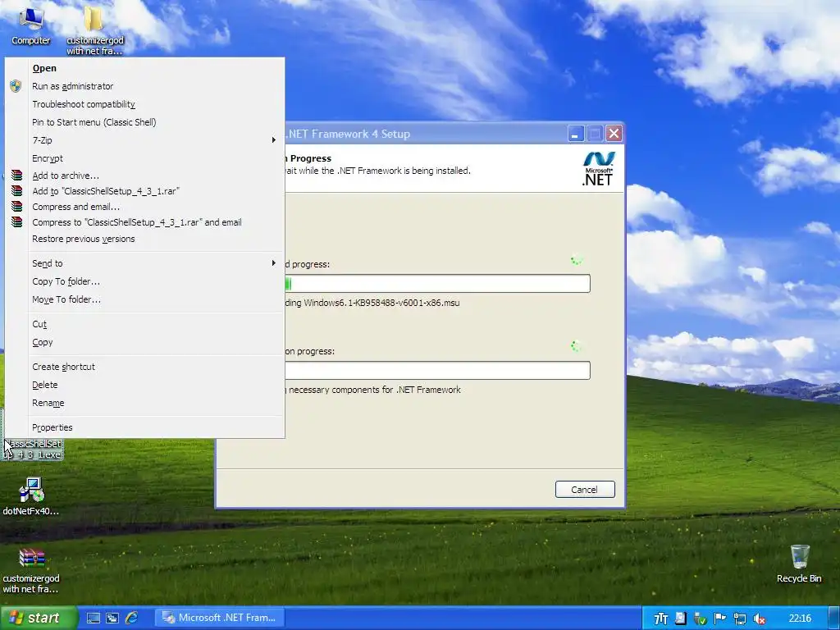Click the shield icon beside Run as administrator

(x=16, y=86)
